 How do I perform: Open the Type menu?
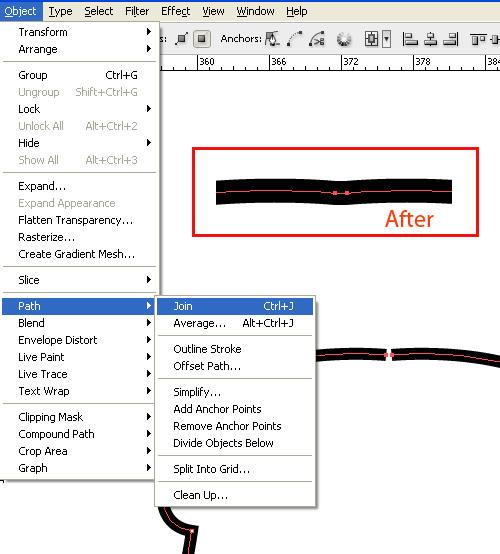(60, 11)
